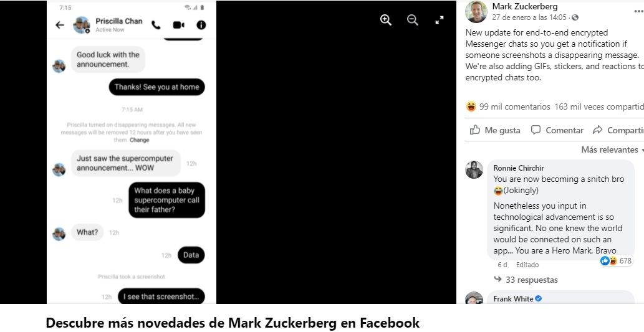The image size is (644, 332).
Task: View reactions count 678 on comment
Action: pos(616,260)
